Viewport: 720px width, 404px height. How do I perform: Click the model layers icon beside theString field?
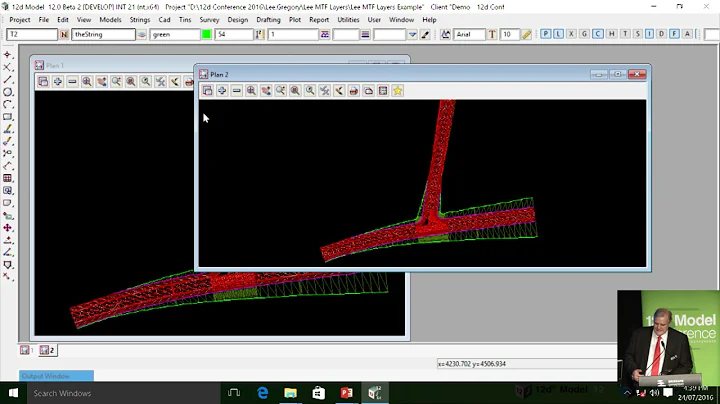(x=141, y=34)
